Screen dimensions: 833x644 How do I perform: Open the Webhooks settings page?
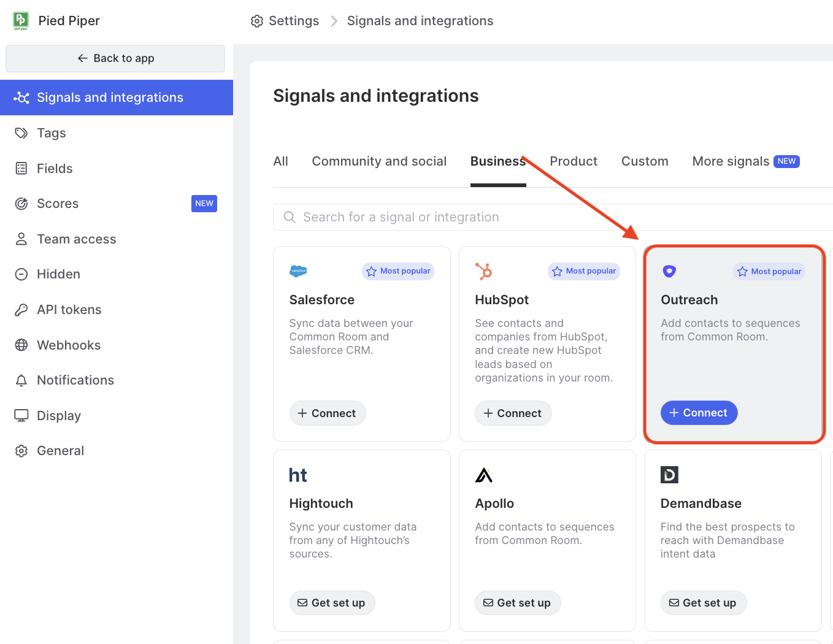(x=69, y=345)
